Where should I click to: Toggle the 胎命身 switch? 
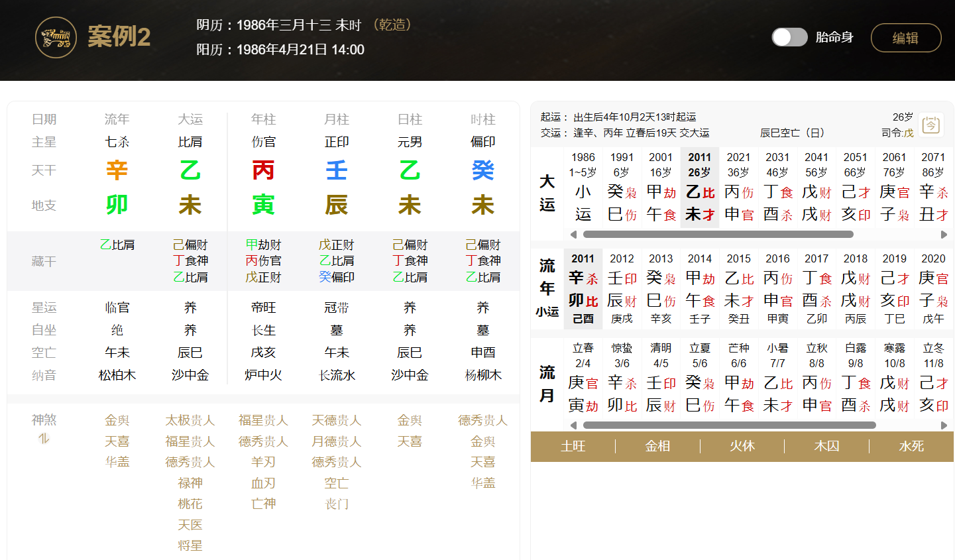[x=789, y=37]
